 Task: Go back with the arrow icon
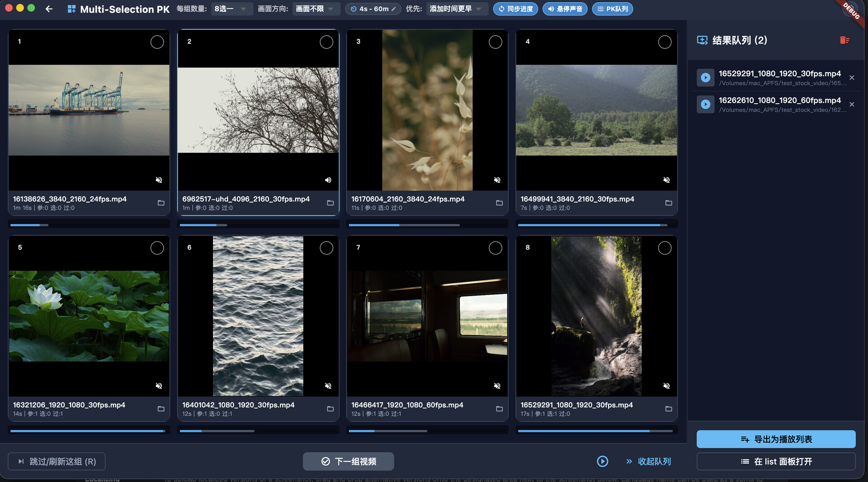click(x=49, y=9)
